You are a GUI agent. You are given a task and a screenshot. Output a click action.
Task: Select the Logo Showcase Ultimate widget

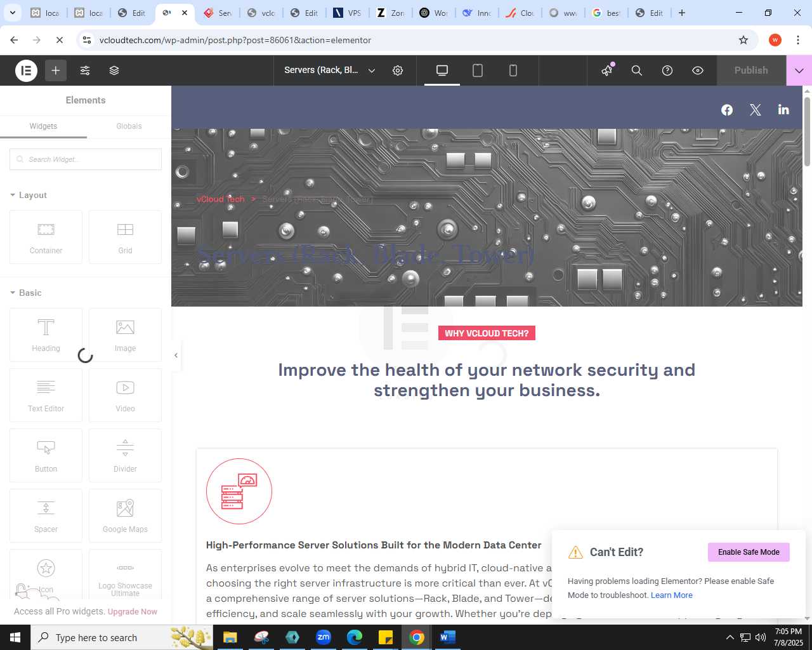coord(125,574)
